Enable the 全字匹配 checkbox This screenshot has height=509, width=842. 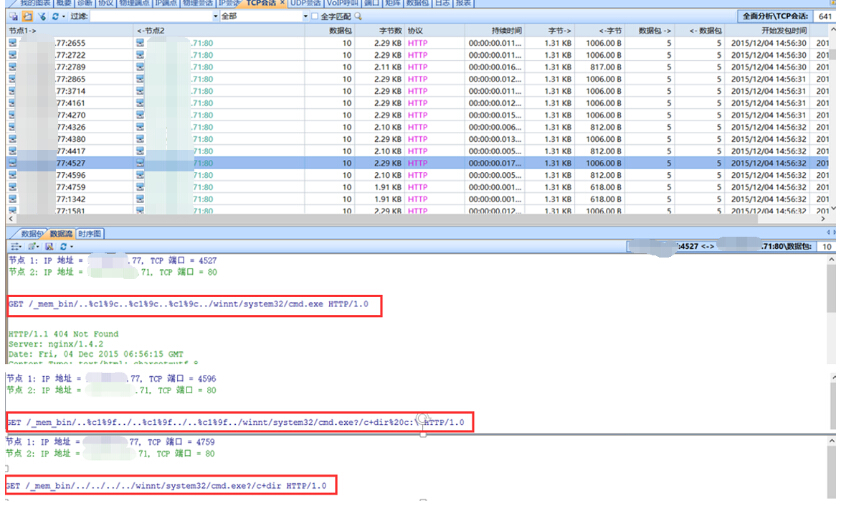pyautogui.click(x=315, y=17)
